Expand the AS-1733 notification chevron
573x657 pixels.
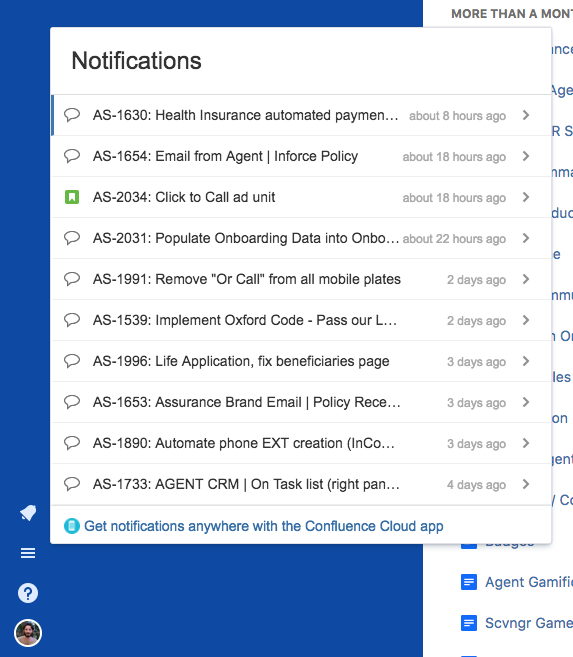pos(526,484)
